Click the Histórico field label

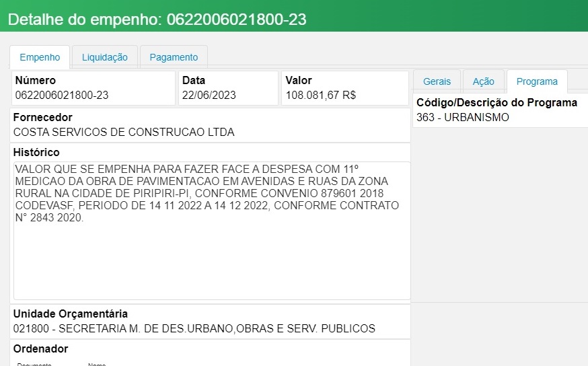pyautogui.click(x=36, y=153)
